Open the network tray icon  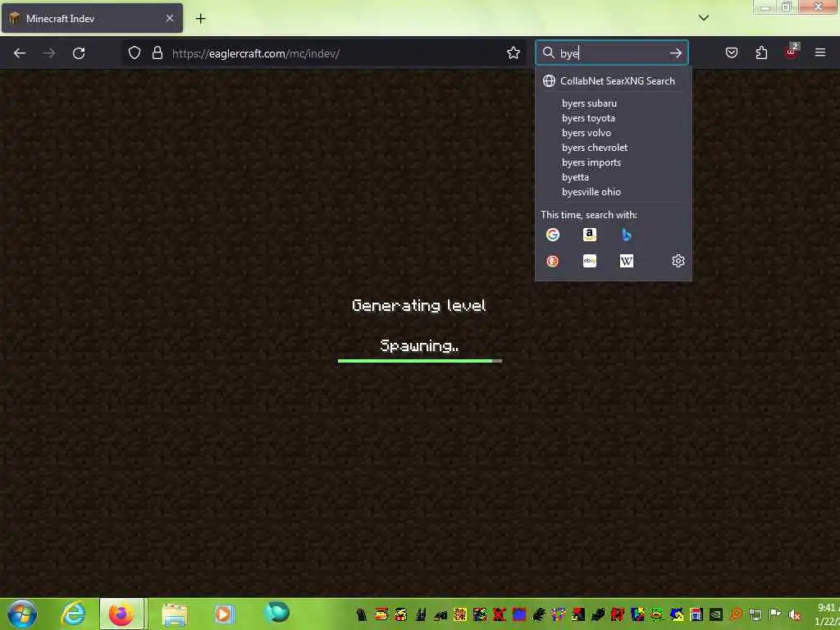[756, 614]
